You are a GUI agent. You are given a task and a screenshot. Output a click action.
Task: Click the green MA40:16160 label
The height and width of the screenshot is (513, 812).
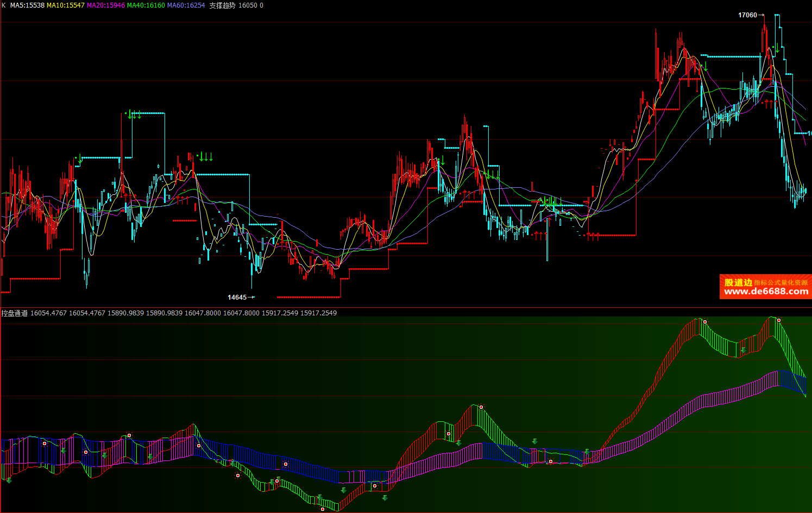(x=146, y=5)
